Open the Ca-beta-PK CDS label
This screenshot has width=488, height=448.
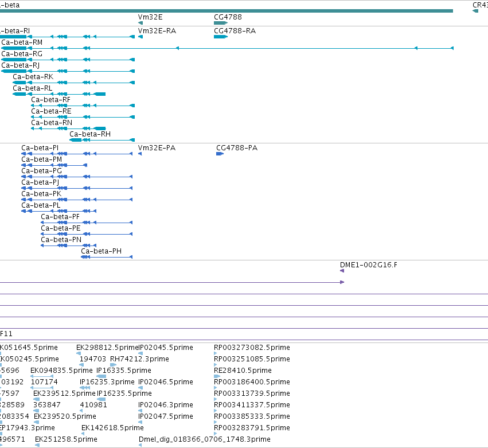point(41,194)
